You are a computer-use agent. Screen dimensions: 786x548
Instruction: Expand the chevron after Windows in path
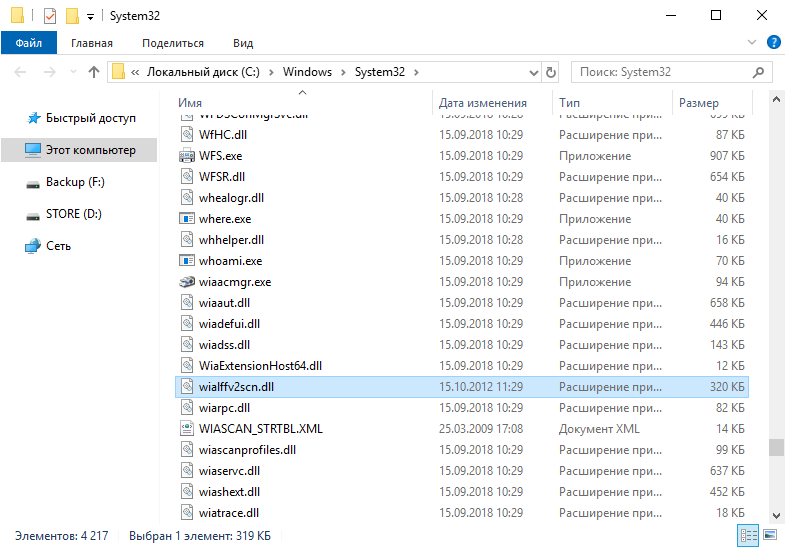[343, 72]
